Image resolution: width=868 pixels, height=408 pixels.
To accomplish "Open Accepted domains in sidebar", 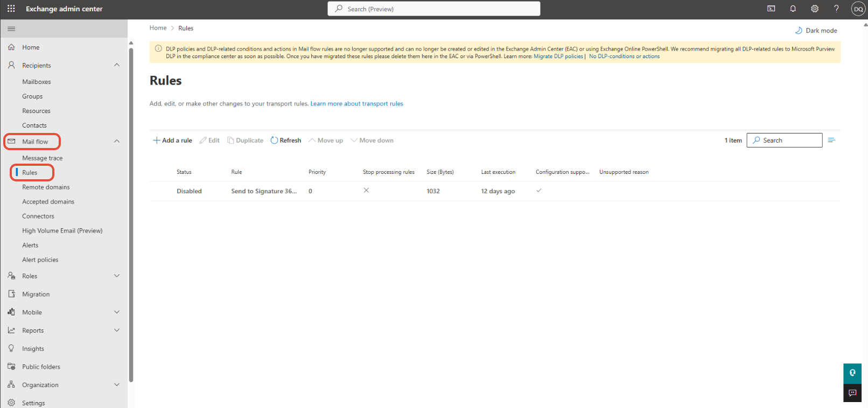I will 48,202.
